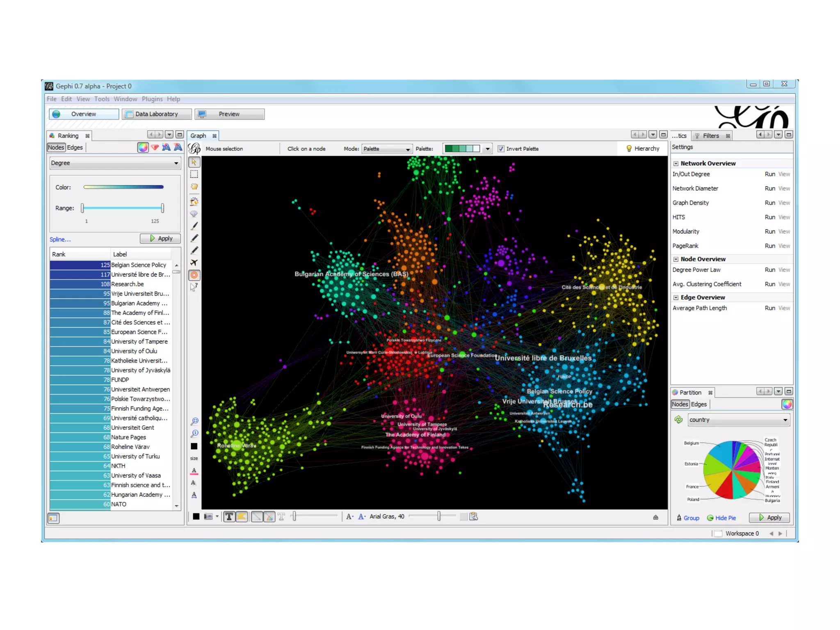Click the ranking color wheel icon
Viewport: 840px width, 630px height.
coord(143,148)
